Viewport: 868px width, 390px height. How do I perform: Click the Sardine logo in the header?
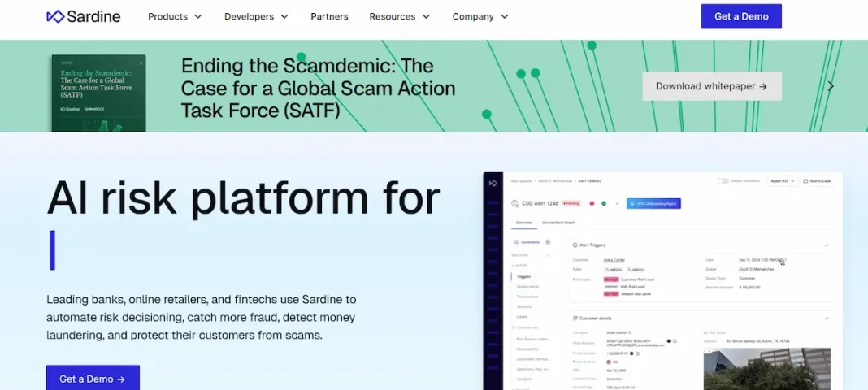tap(83, 16)
